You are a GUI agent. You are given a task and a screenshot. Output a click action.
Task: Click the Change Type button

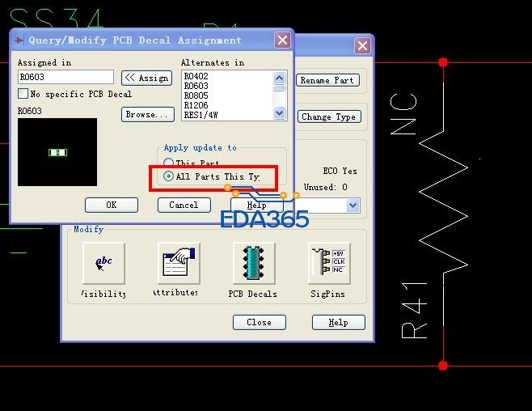pos(329,117)
